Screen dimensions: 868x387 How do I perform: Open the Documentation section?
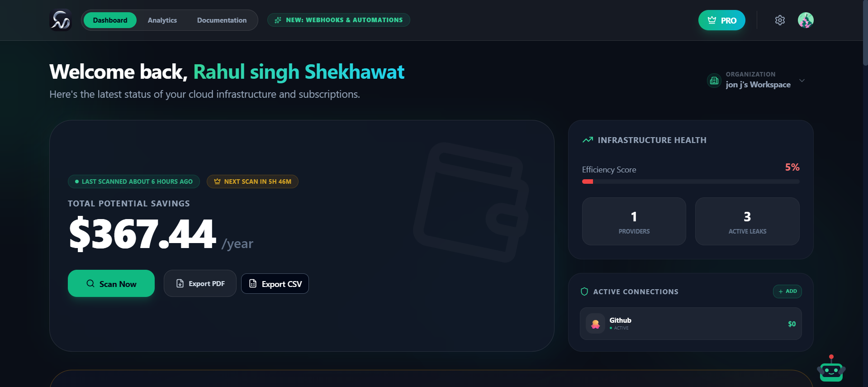pyautogui.click(x=221, y=20)
